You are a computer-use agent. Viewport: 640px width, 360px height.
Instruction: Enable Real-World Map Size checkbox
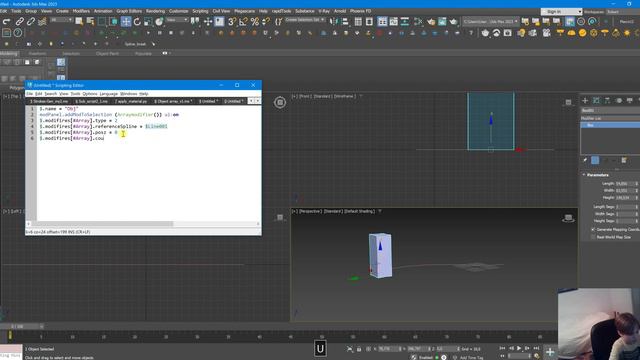593,237
